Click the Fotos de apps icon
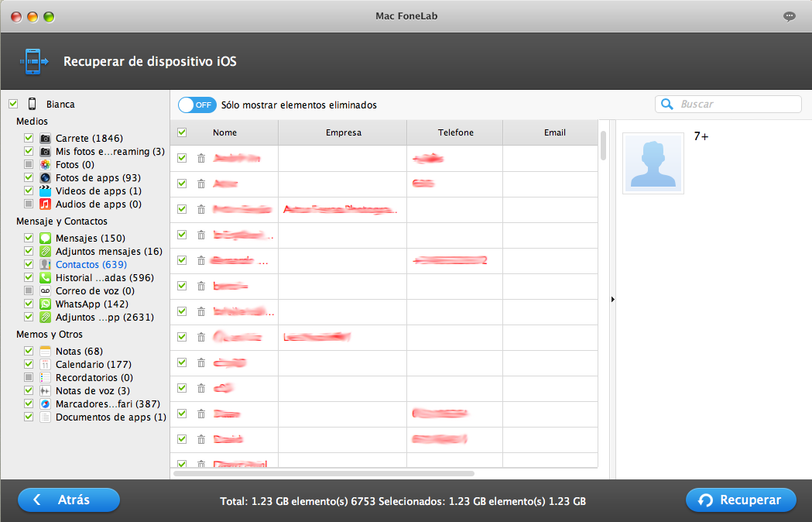 click(x=46, y=178)
